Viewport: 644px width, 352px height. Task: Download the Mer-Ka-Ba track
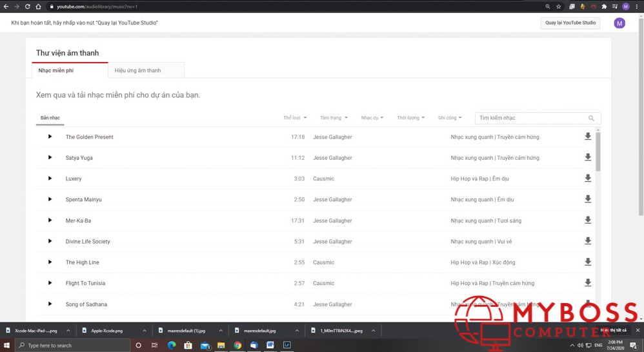click(x=587, y=220)
